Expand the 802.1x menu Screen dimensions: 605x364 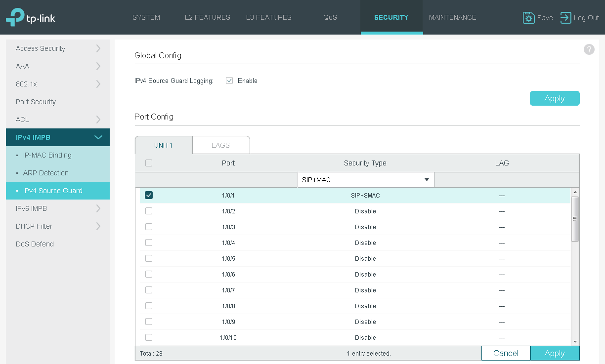(58, 84)
